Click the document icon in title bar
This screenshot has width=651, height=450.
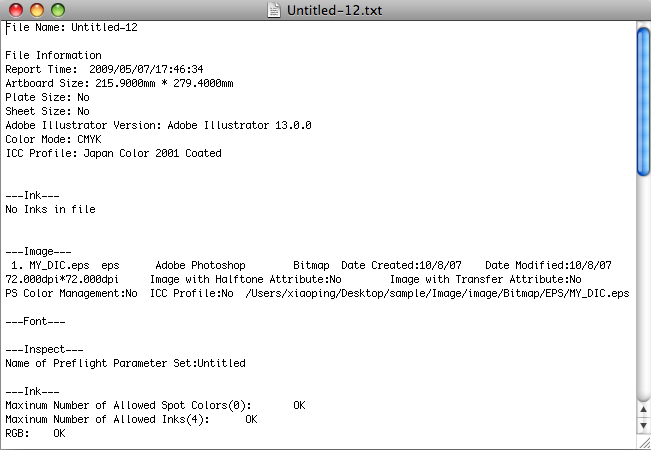[275, 10]
